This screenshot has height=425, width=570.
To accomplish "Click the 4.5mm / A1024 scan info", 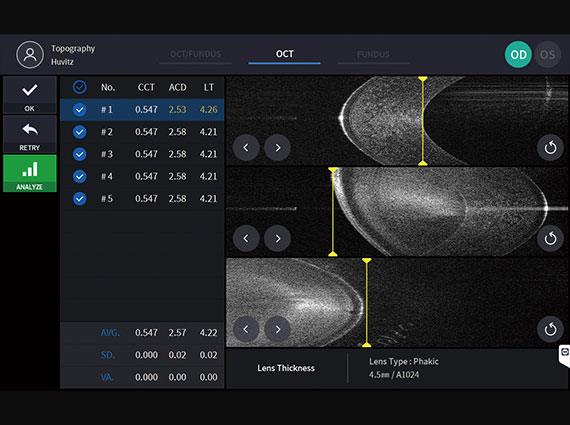I will click(394, 375).
